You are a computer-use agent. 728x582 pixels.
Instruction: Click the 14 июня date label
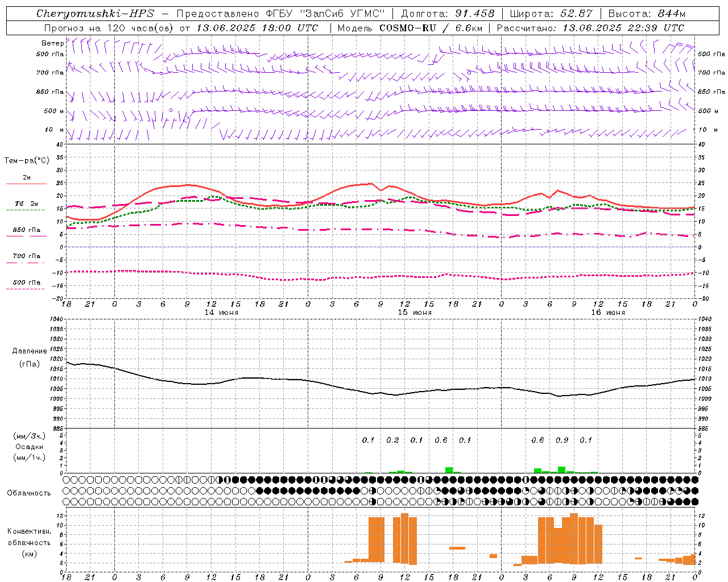pyautogui.click(x=221, y=313)
